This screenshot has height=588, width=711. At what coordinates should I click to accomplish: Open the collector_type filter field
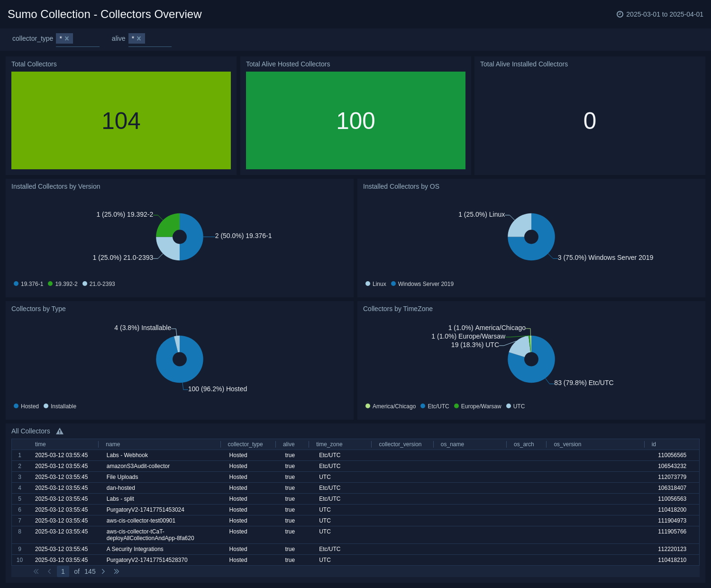(x=86, y=38)
